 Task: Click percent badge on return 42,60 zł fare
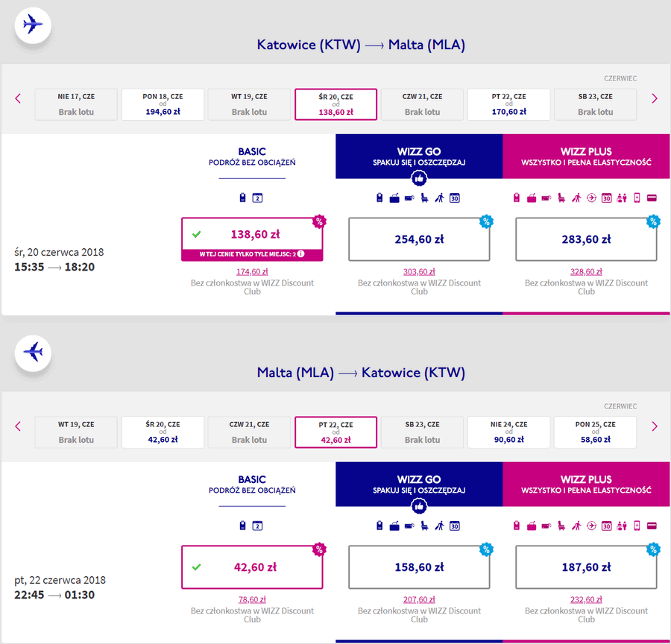[x=319, y=549]
